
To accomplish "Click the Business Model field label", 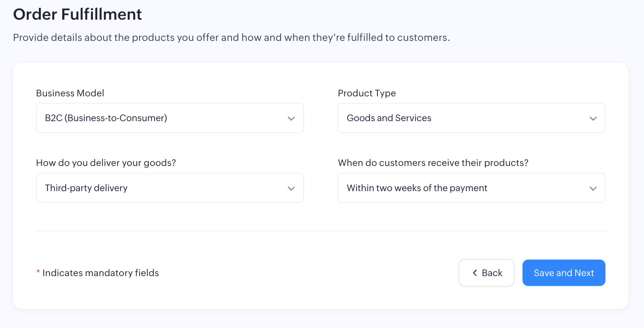I will (70, 93).
